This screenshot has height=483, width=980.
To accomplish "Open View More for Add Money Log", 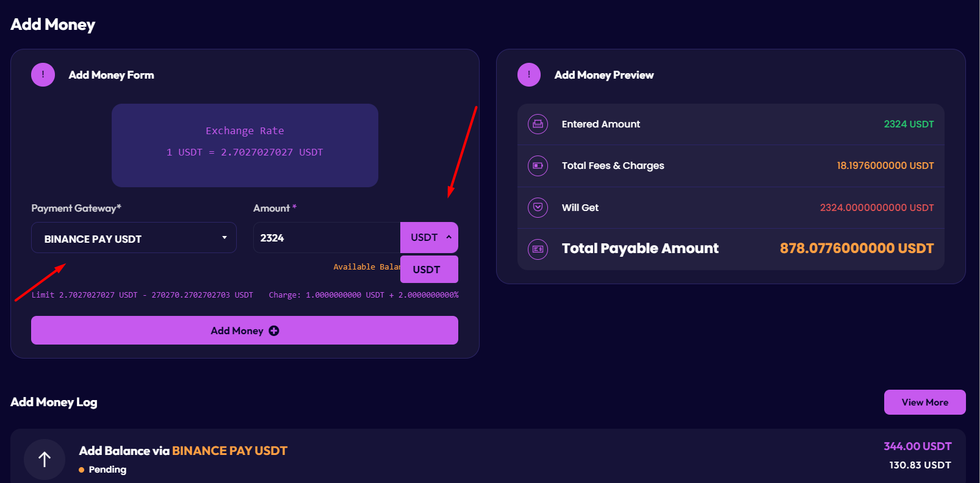I will coord(924,402).
